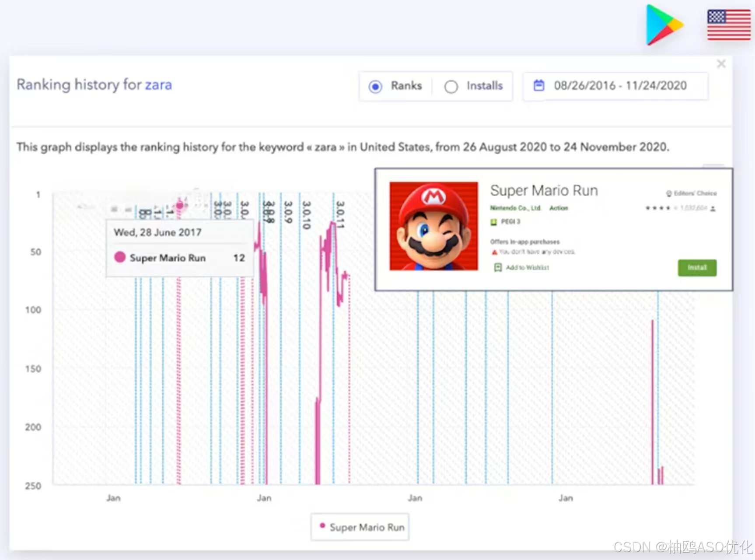Viewport: 755px width, 560px height.
Task: Click the 3.0.11 version marker label
Action: [340, 215]
